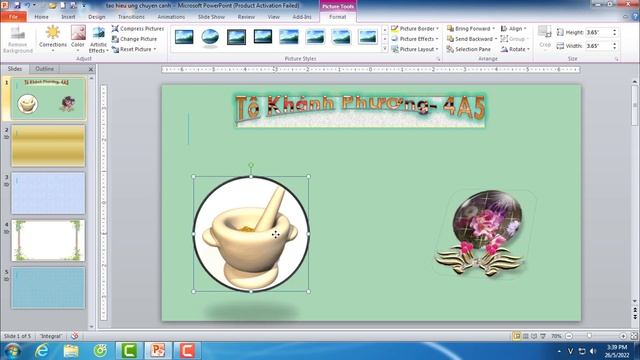Switch to the Home tab
This screenshot has width=640, height=360.
click(x=41, y=17)
